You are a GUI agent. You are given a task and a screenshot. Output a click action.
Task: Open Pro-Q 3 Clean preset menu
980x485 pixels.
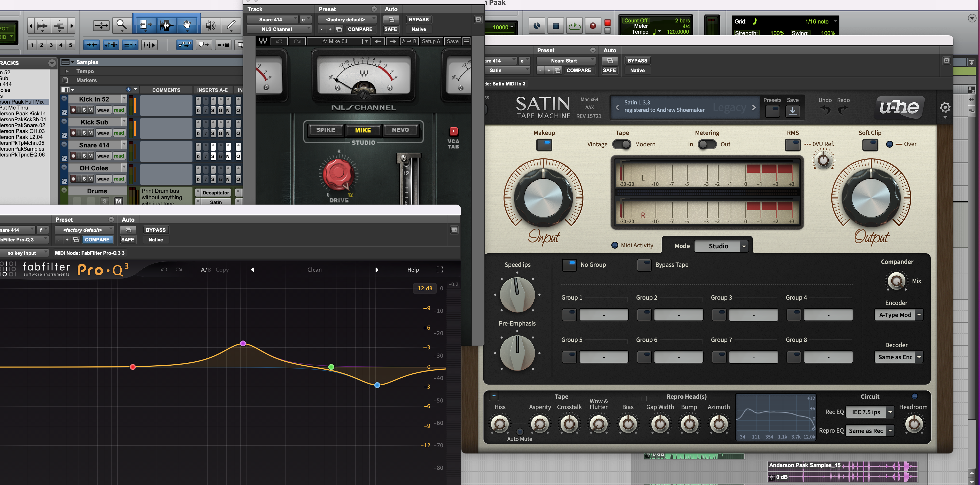click(314, 269)
